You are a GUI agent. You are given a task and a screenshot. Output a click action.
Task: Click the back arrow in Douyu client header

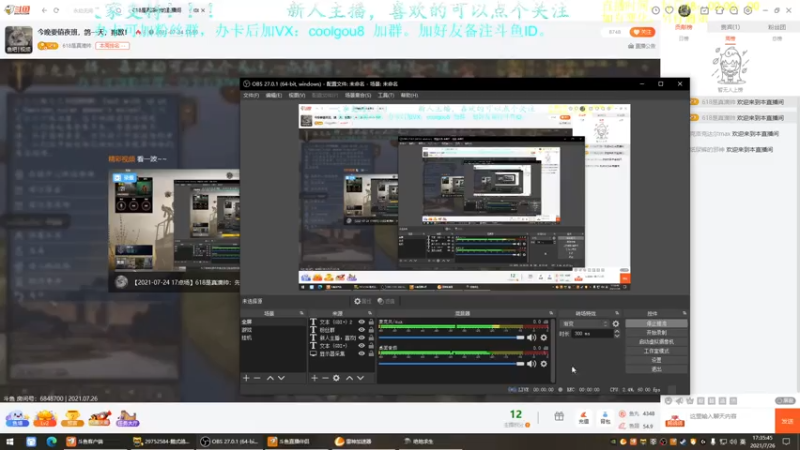point(44,10)
